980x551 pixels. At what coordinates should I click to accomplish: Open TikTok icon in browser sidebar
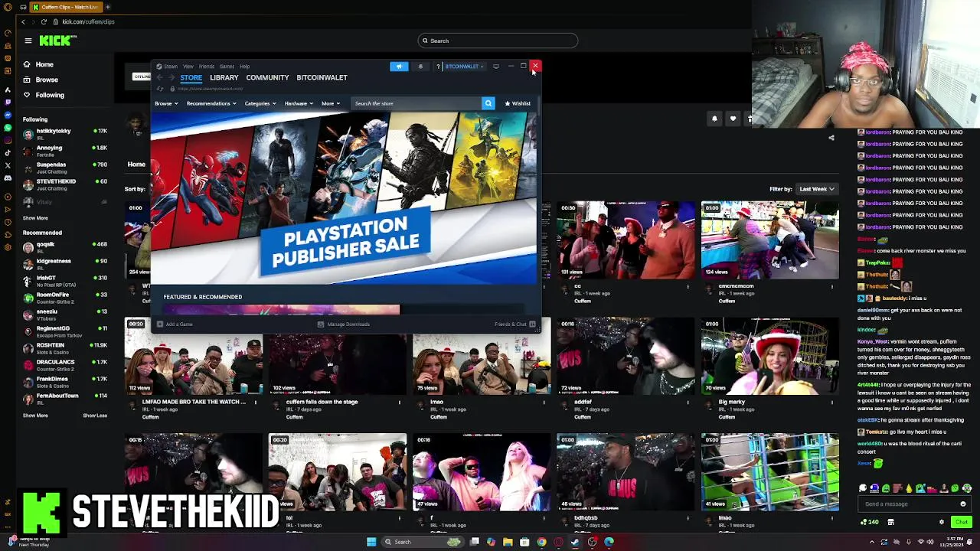tap(8, 152)
